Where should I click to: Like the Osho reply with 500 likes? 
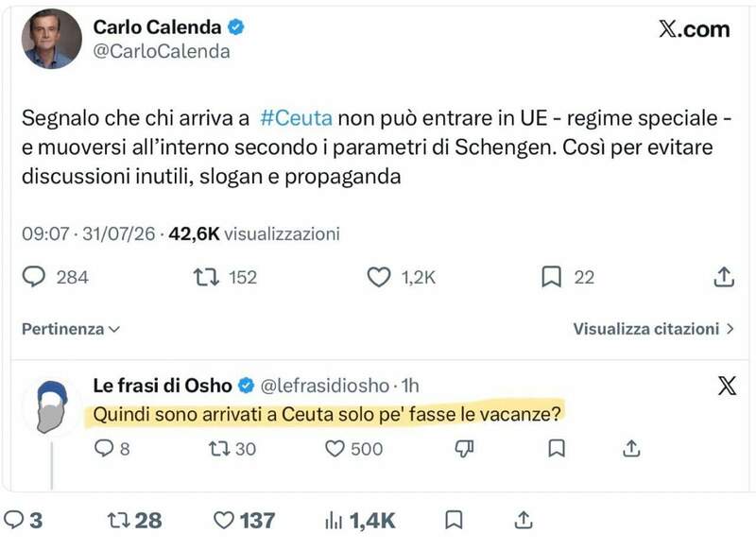tap(335, 449)
